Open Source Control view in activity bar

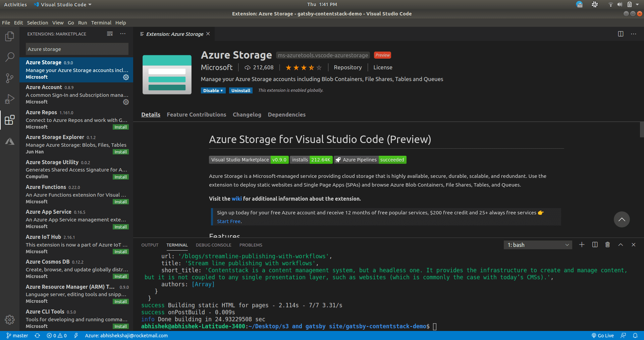10,78
